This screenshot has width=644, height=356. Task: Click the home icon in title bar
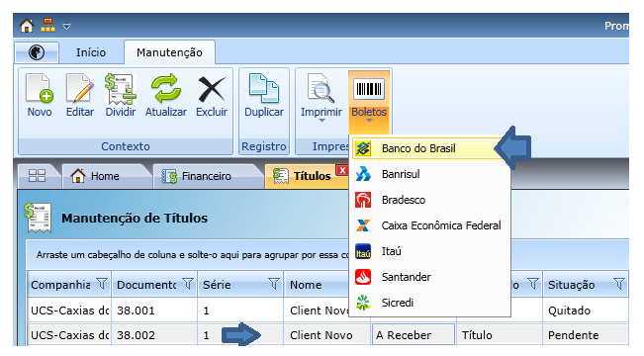click(x=27, y=26)
